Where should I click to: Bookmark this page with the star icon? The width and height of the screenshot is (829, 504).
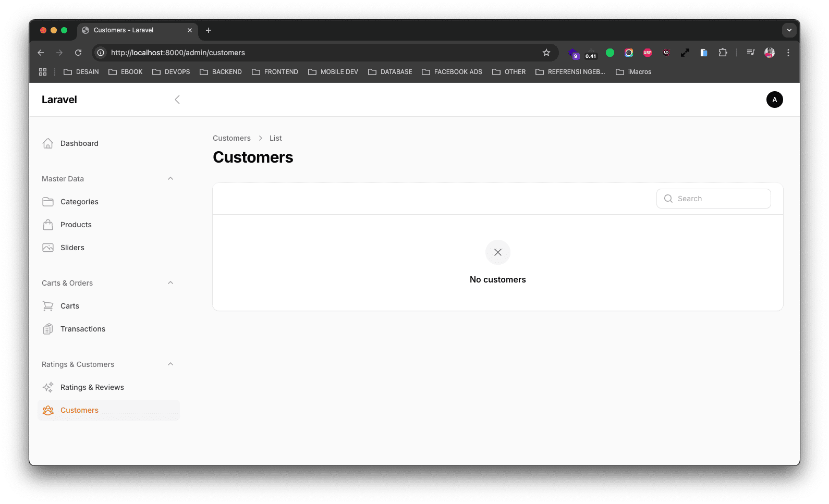(x=546, y=53)
